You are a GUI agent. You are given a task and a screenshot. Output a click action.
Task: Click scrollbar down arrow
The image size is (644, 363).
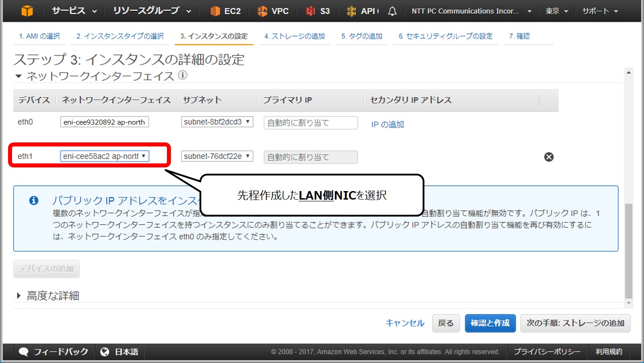[x=629, y=303]
